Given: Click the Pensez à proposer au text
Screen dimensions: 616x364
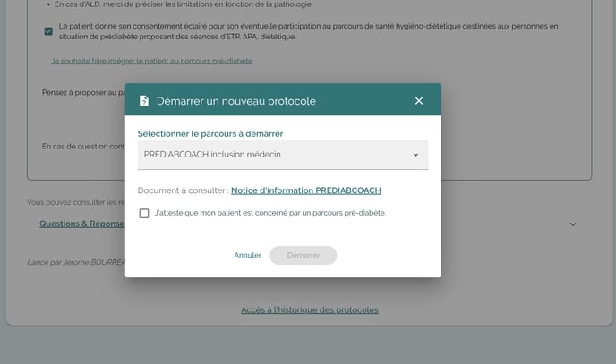Looking at the screenshot, I should (83, 93).
